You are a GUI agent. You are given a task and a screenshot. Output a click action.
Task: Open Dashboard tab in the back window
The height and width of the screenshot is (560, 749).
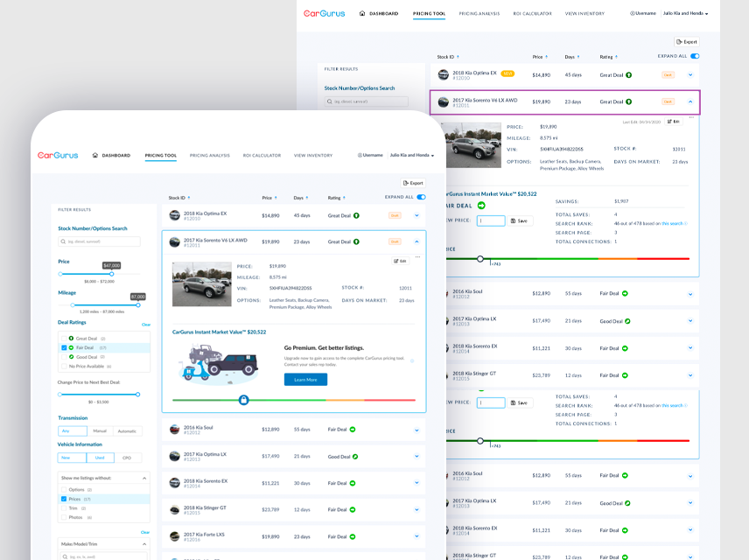[x=379, y=14]
